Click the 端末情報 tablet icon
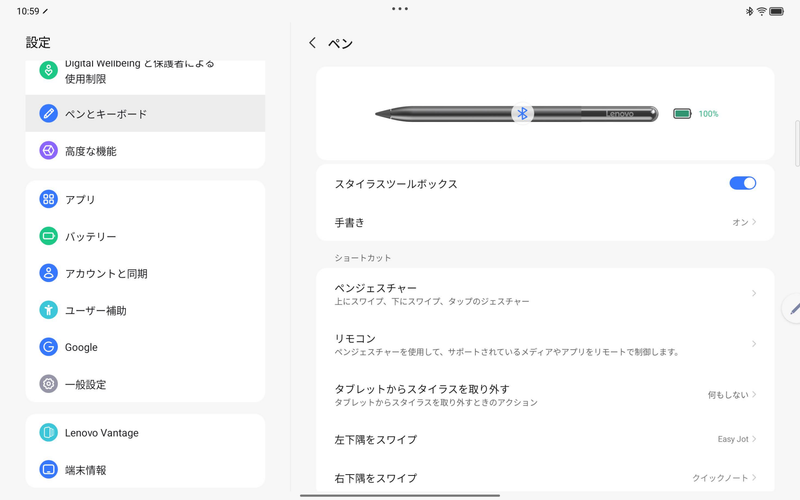 [48, 469]
